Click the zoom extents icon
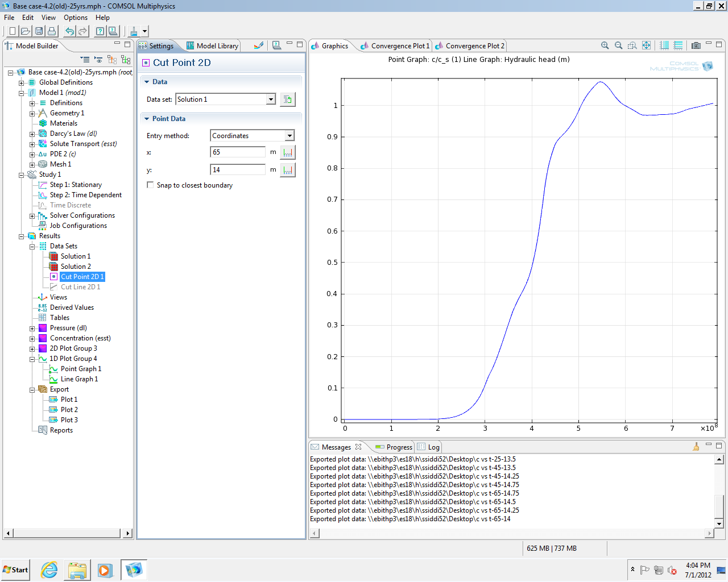This screenshot has height=582, width=728. point(647,45)
